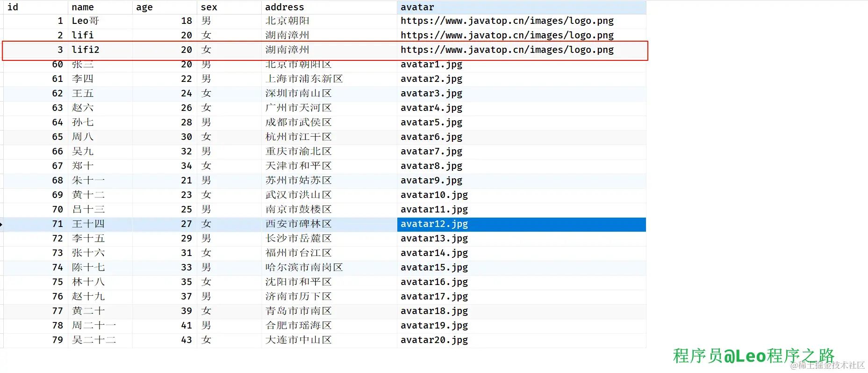
Task: Click the name column header
Action: (x=100, y=7)
